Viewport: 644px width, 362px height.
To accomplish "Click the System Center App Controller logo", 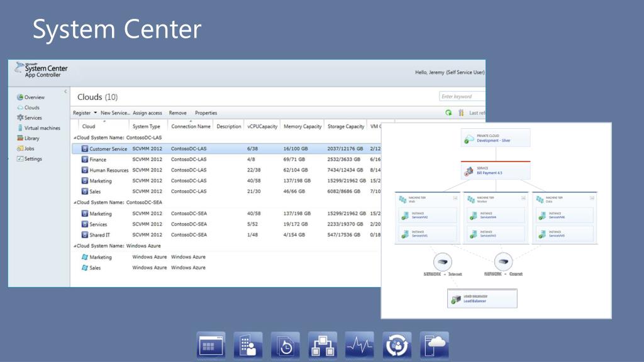I will [x=41, y=70].
